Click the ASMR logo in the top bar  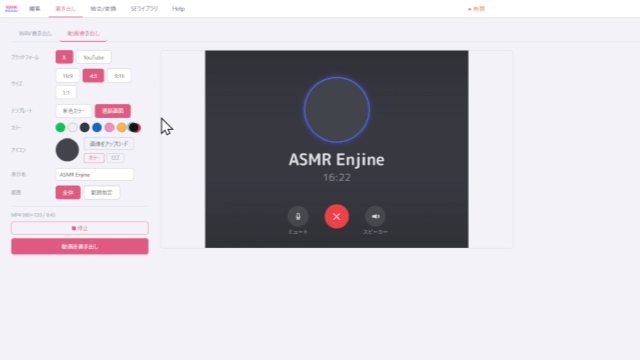coord(11,9)
